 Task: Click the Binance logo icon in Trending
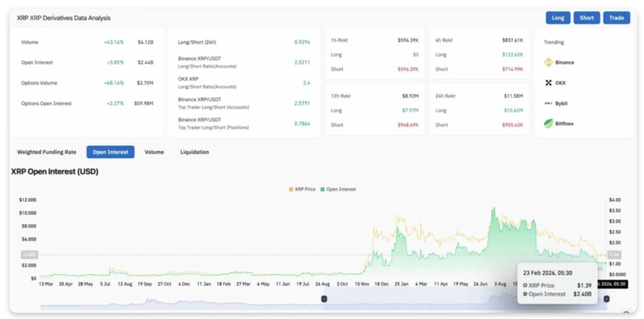(548, 63)
